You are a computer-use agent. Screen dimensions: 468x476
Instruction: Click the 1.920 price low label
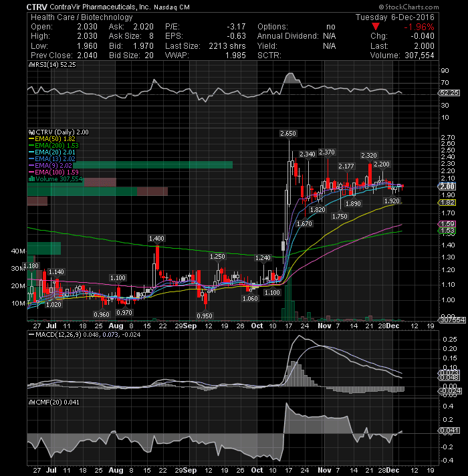coord(392,201)
